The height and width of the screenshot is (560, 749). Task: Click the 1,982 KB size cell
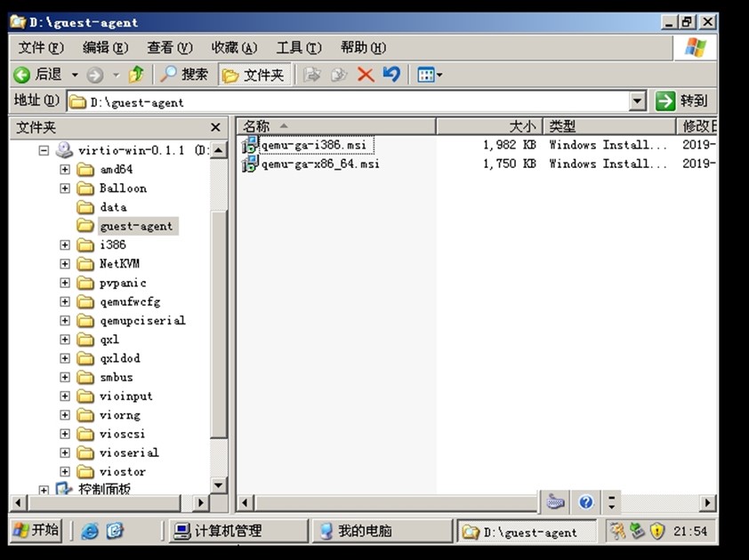click(x=509, y=145)
